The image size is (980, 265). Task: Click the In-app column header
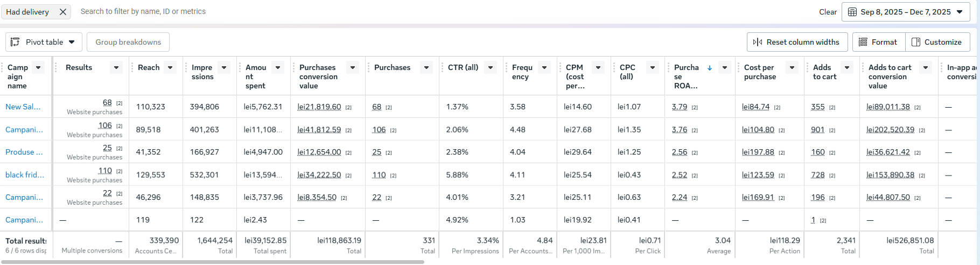click(x=961, y=72)
